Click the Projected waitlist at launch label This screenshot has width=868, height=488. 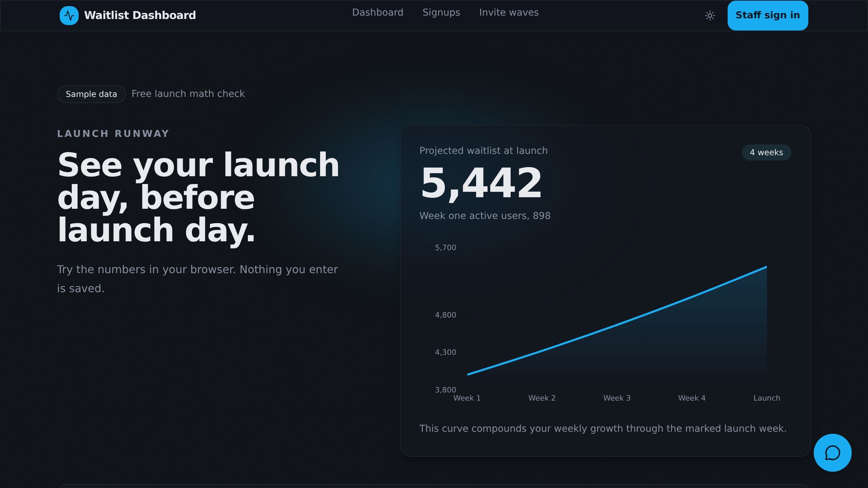point(484,151)
